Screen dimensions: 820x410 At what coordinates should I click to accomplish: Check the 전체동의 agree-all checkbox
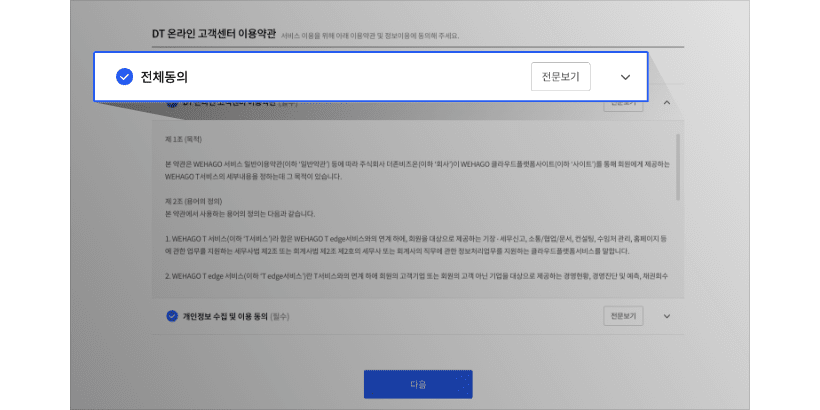[124, 77]
